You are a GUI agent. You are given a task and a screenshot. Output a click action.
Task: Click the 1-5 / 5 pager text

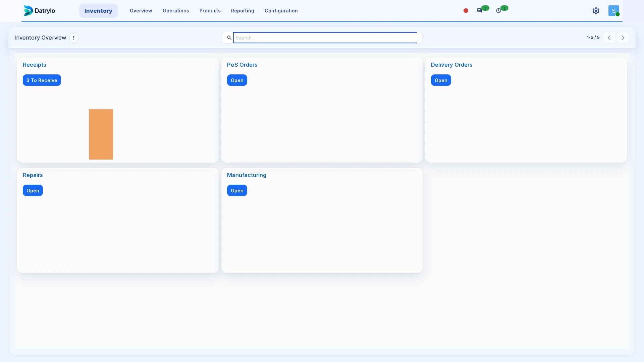coord(593,38)
